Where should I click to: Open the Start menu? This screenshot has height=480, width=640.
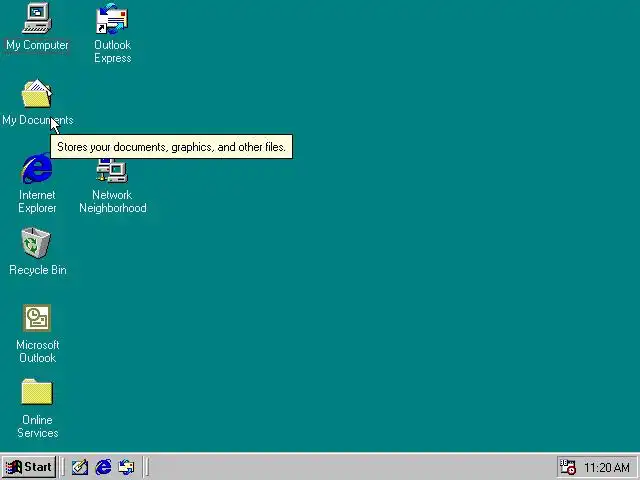[x=29, y=467]
